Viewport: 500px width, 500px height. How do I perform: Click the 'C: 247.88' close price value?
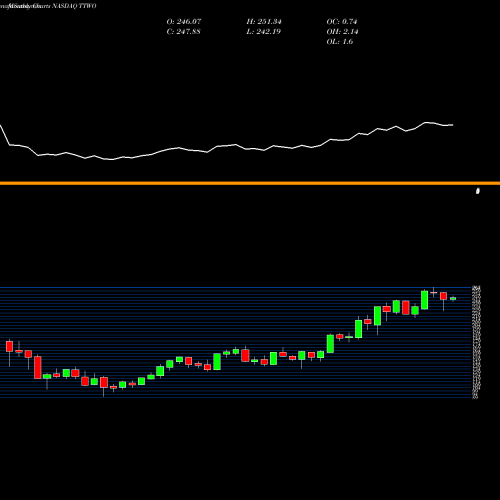pos(183,32)
